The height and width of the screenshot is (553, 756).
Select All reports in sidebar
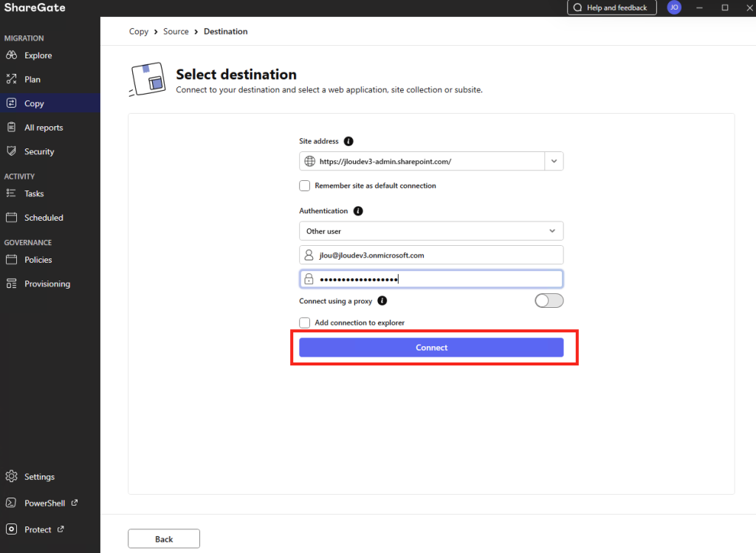[x=50, y=128]
